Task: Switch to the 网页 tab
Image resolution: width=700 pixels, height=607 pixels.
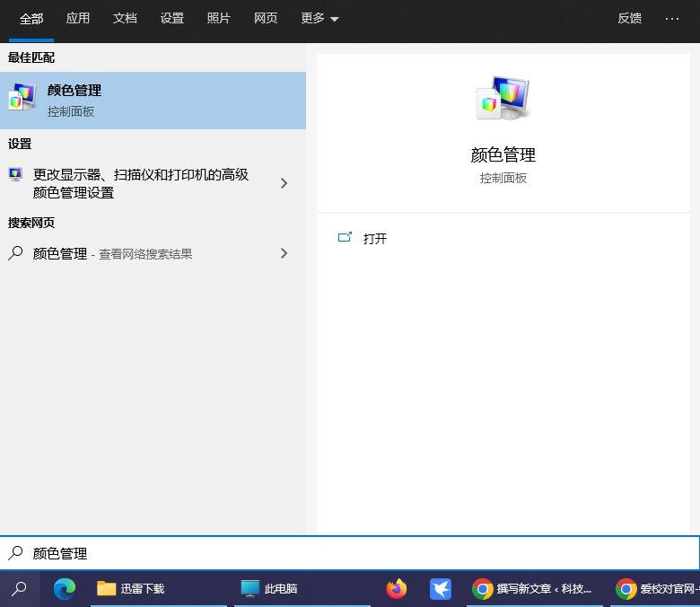Action: point(266,18)
